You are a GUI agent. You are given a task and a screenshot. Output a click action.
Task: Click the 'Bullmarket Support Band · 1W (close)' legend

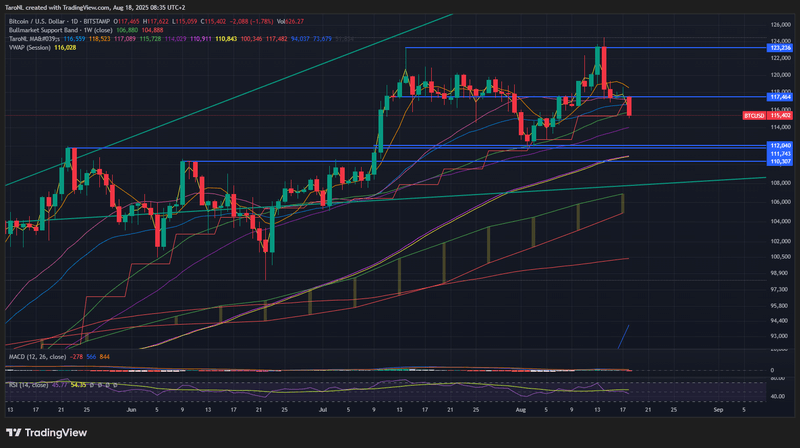point(61,30)
